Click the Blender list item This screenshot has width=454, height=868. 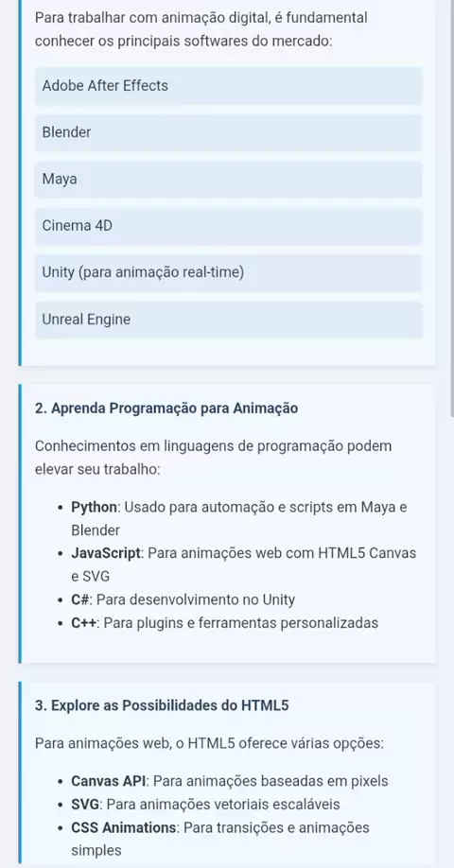tap(228, 132)
